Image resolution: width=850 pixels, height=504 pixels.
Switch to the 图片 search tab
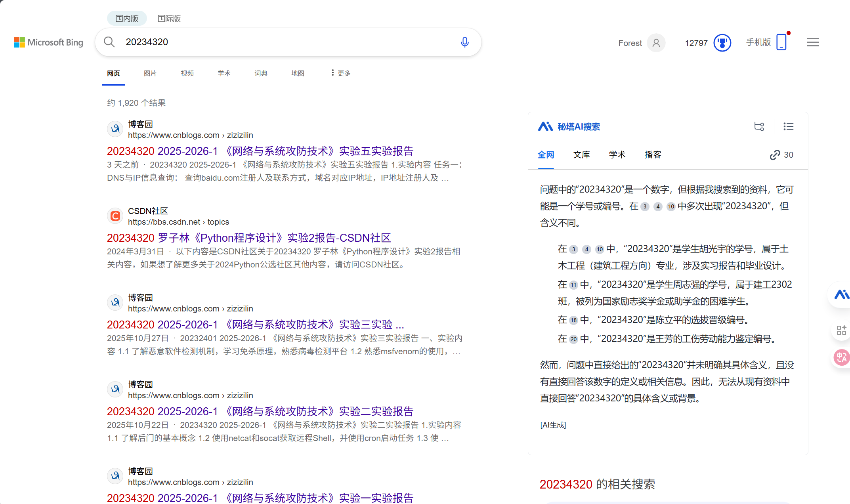pyautogui.click(x=150, y=73)
